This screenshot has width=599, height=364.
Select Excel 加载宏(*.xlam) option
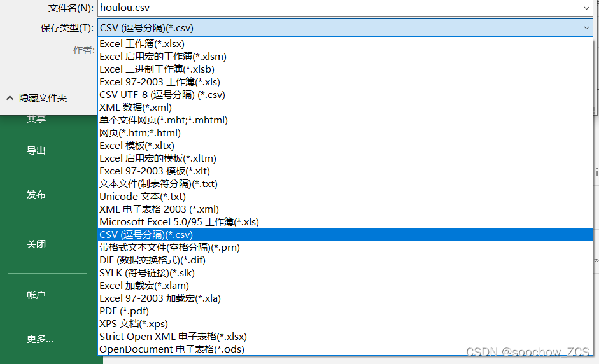pyautogui.click(x=345, y=286)
